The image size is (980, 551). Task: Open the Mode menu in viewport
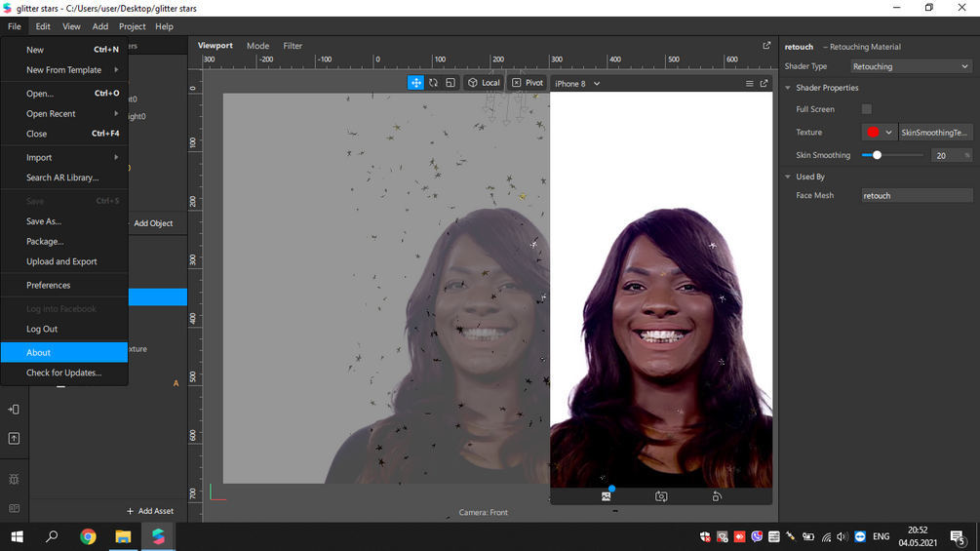[257, 46]
